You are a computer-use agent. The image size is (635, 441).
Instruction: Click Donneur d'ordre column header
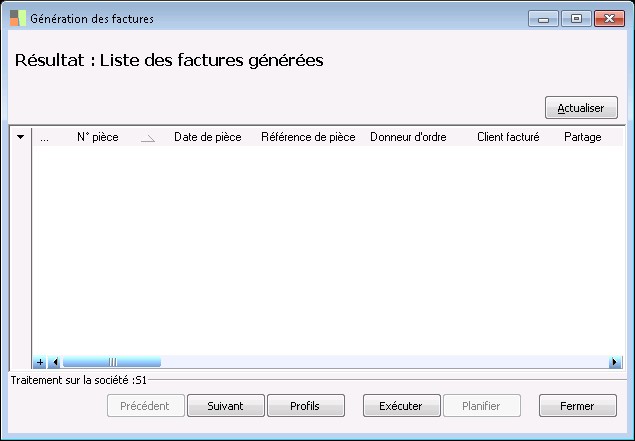tap(408, 138)
